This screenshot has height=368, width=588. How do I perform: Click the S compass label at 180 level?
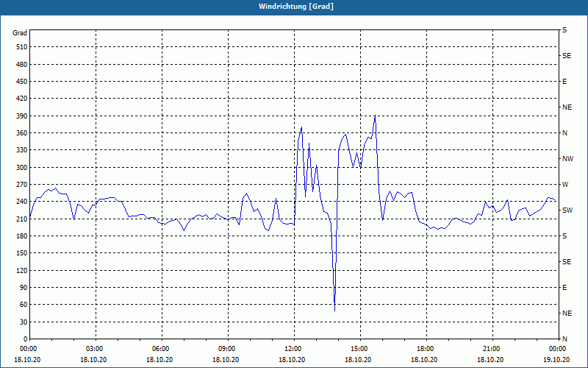[x=564, y=236]
